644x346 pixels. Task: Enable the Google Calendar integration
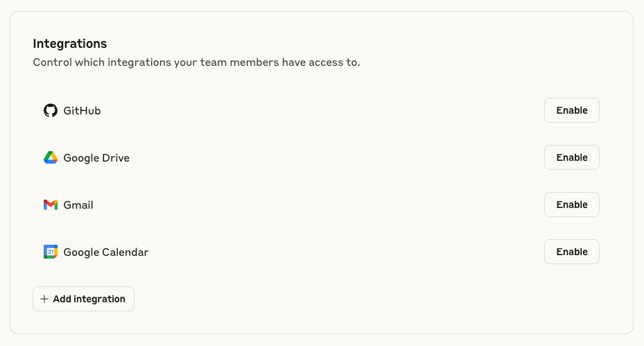572,252
